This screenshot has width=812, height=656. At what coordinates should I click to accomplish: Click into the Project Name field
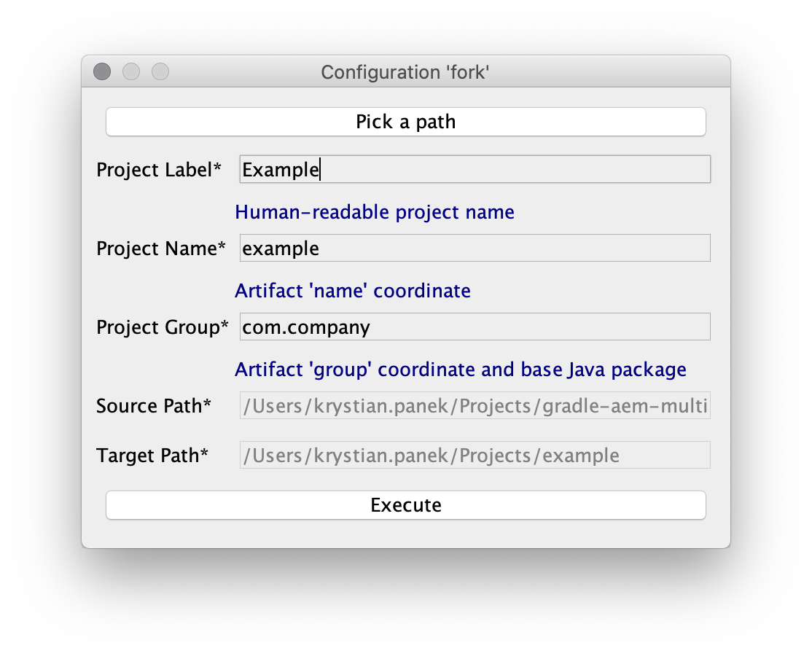click(x=475, y=249)
